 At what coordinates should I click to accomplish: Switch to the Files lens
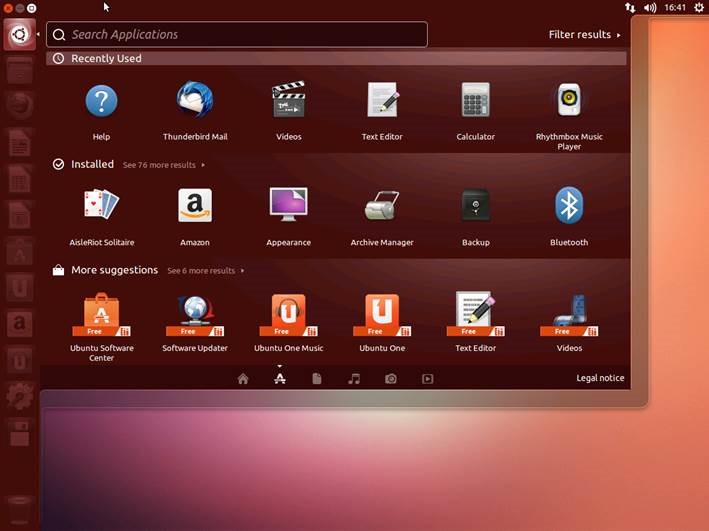click(317, 379)
